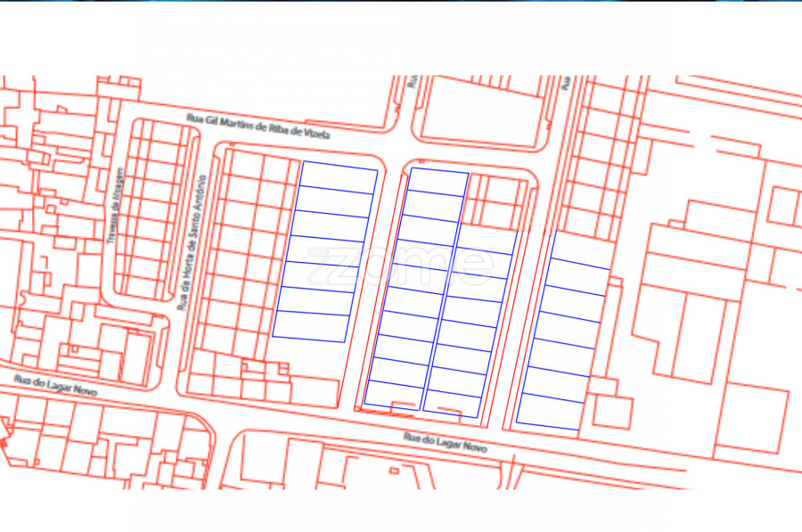Screen dimensions: 802x532
Task: Click the vertical 'Travessa' street label
Action: [x=116, y=206]
